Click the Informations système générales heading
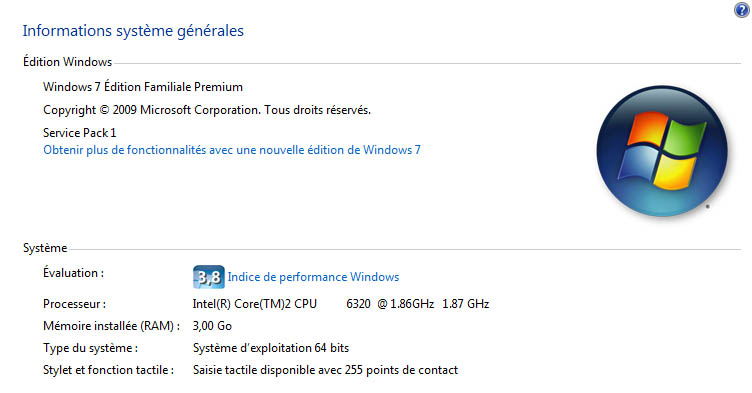This screenshot has width=752, height=393. coord(133,31)
